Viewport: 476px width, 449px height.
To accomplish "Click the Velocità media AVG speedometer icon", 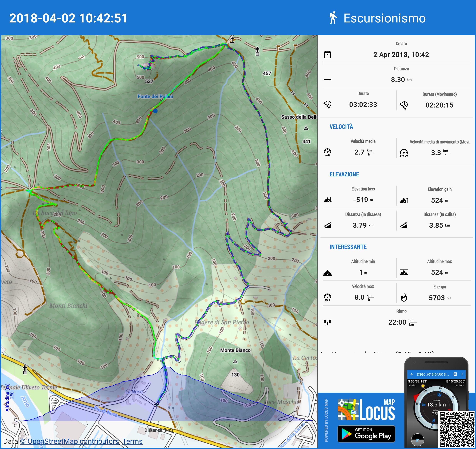I will pos(327,152).
